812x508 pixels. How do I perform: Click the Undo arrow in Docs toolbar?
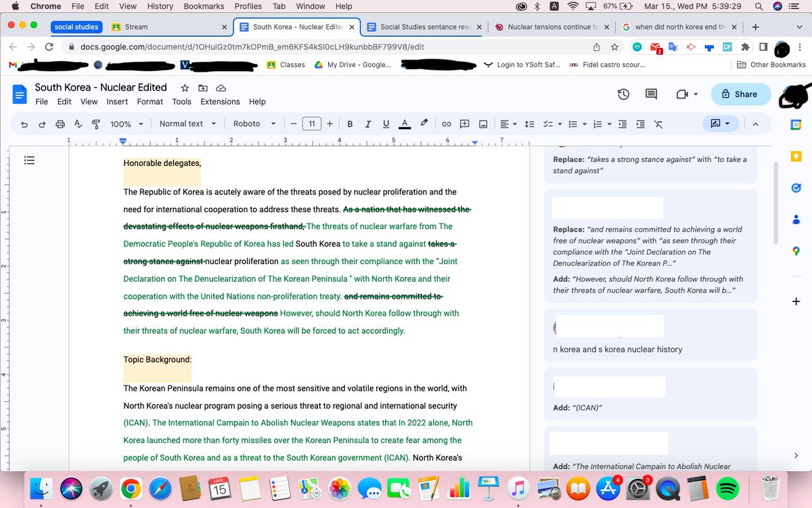[24, 124]
